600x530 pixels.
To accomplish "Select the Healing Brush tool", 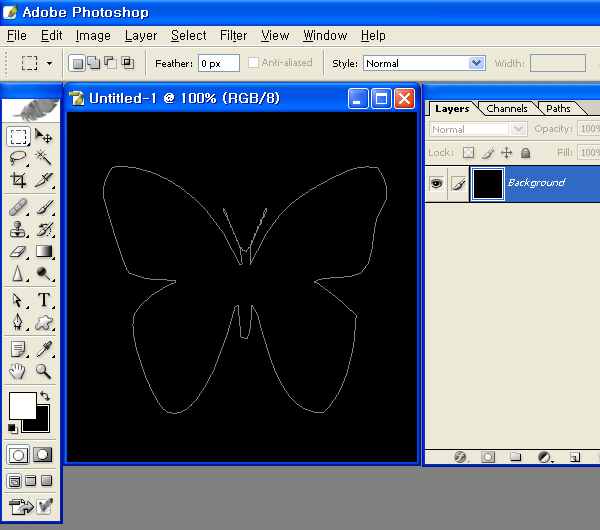I will pos(18,207).
